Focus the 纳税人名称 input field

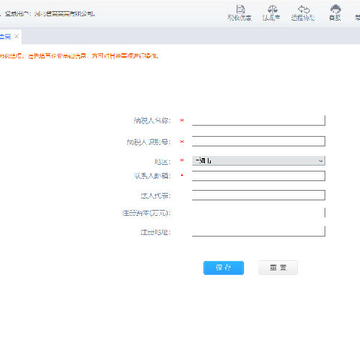pyautogui.click(x=258, y=120)
